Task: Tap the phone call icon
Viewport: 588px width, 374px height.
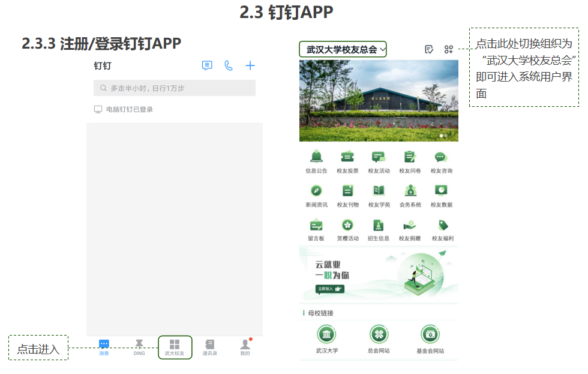Action: [x=229, y=65]
